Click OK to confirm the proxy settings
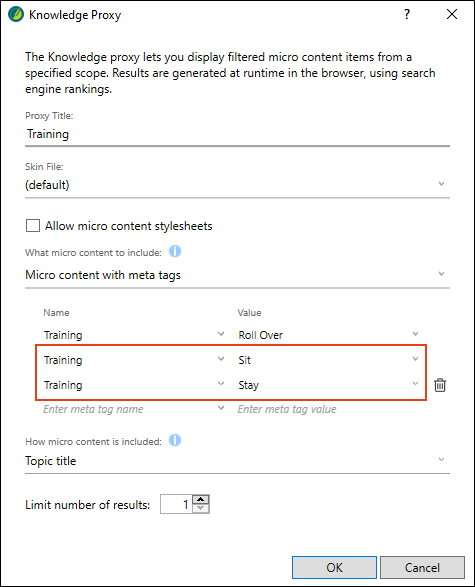 point(334,568)
